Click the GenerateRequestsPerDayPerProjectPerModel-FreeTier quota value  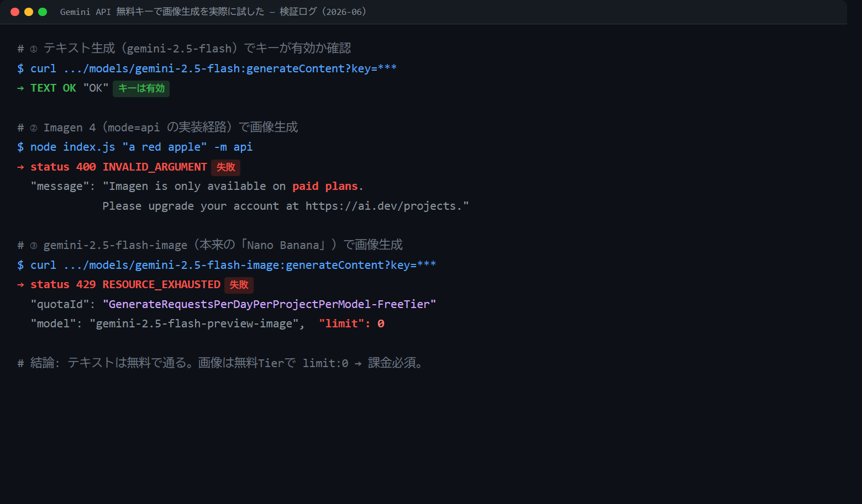click(269, 304)
